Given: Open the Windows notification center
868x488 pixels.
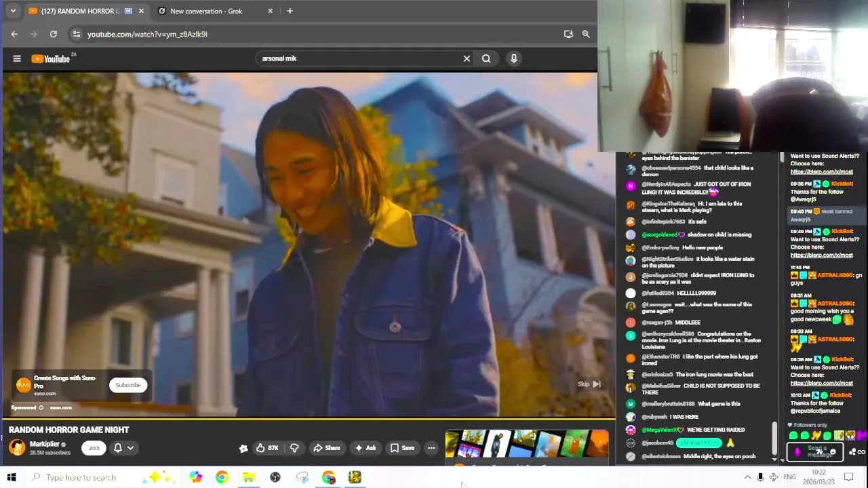Looking at the screenshot, I should coord(848,477).
